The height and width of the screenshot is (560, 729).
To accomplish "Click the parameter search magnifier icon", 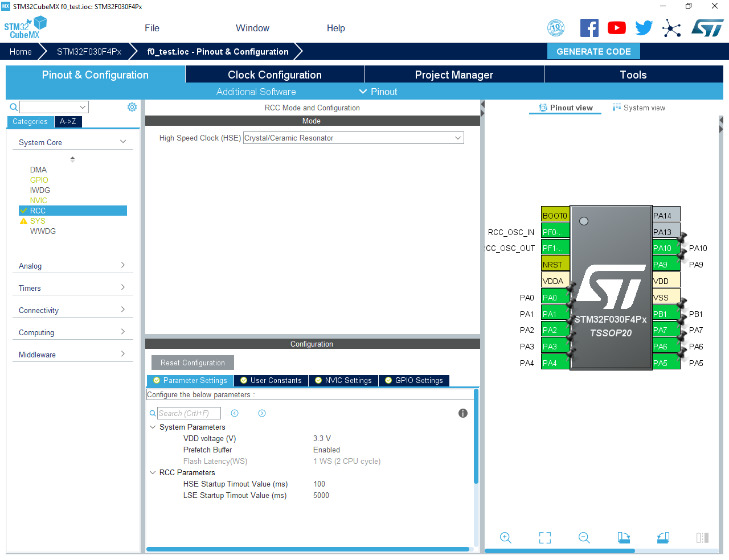I will click(153, 413).
